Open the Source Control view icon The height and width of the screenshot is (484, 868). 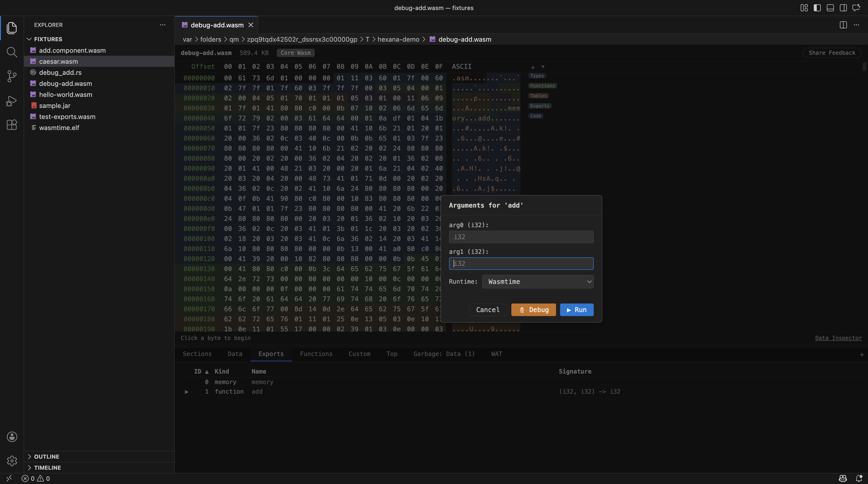(x=12, y=77)
